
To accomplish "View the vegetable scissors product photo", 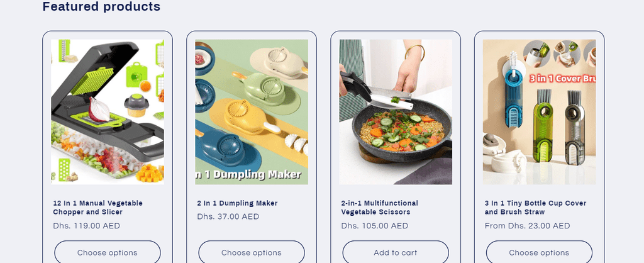I will tap(396, 112).
